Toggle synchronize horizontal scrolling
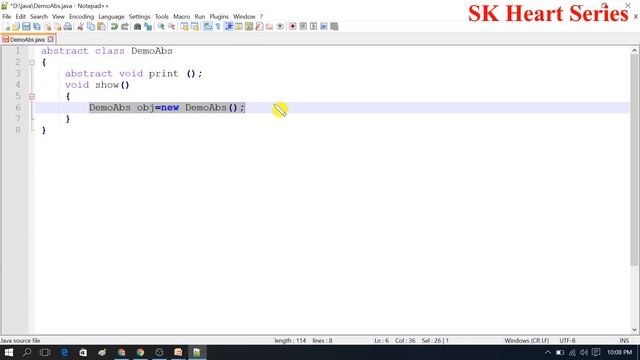 tap(195, 27)
